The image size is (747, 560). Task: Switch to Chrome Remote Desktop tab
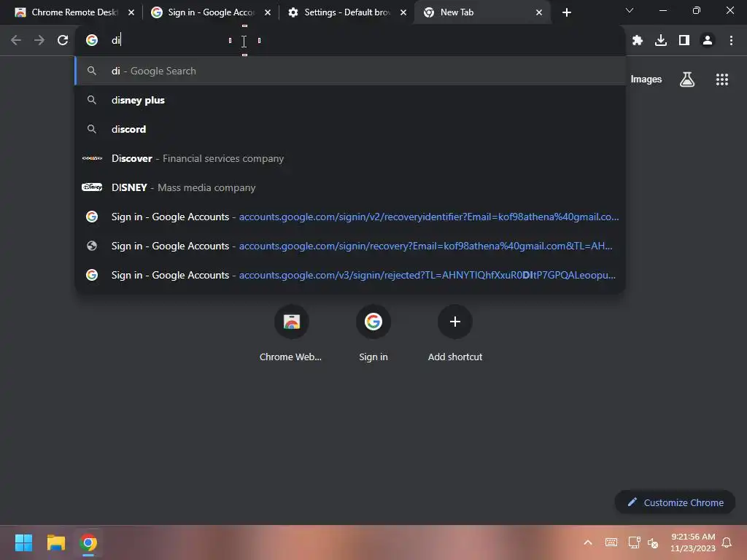click(x=74, y=12)
